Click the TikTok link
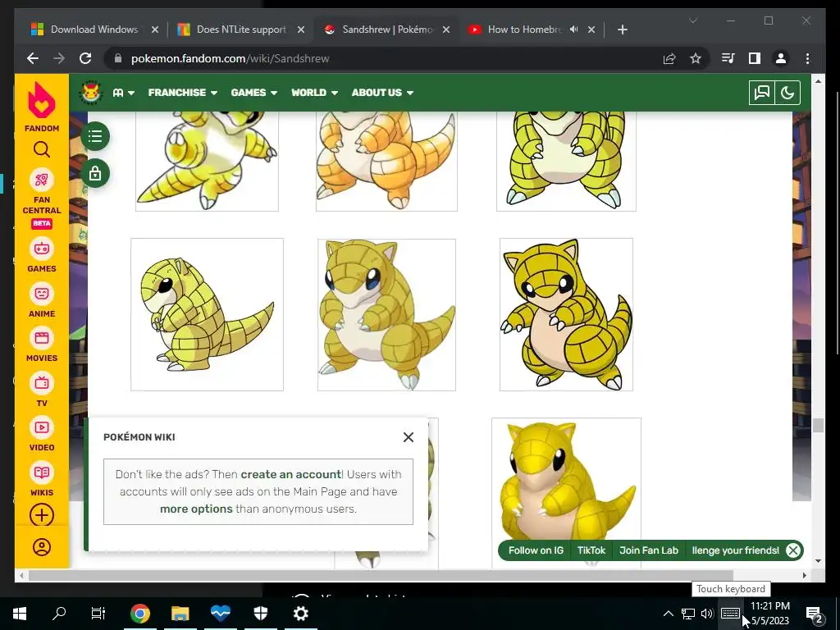Image resolution: width=840 pixels, height=630 pixels. (x=591, y=550)
